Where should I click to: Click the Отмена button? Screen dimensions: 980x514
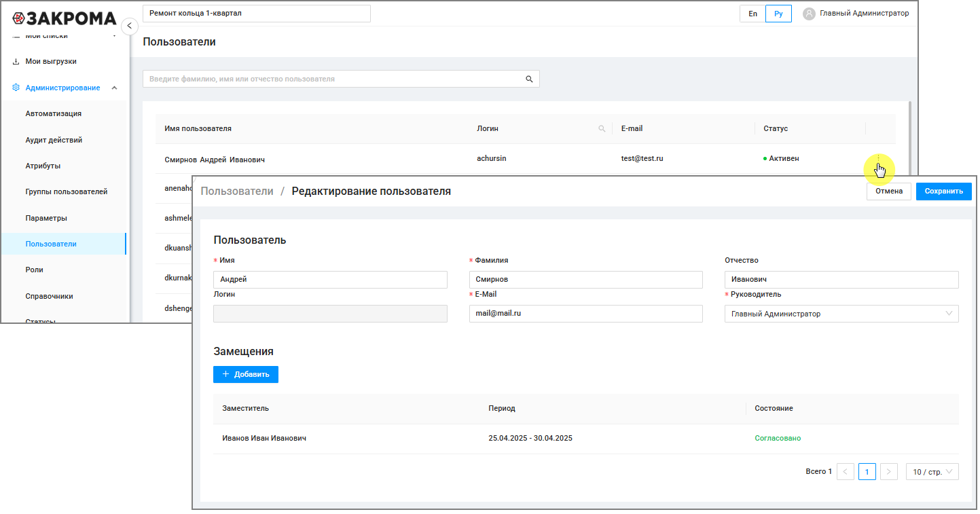pos(889,191)
